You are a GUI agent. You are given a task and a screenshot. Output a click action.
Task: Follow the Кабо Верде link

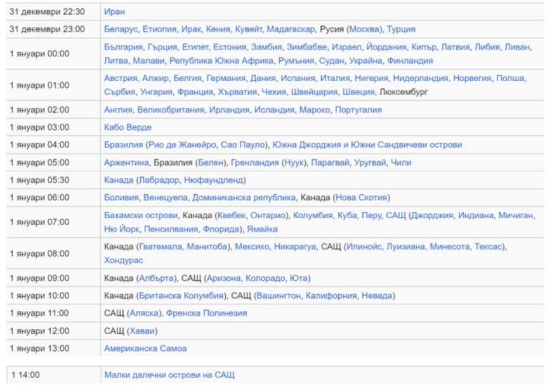coord(128,127)
